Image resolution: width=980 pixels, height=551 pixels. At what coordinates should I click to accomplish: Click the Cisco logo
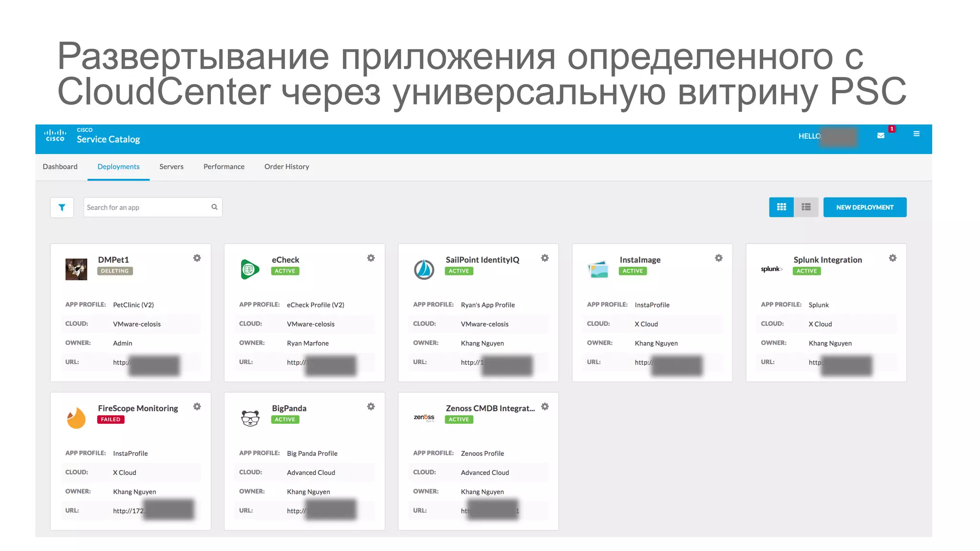point(55,135)
